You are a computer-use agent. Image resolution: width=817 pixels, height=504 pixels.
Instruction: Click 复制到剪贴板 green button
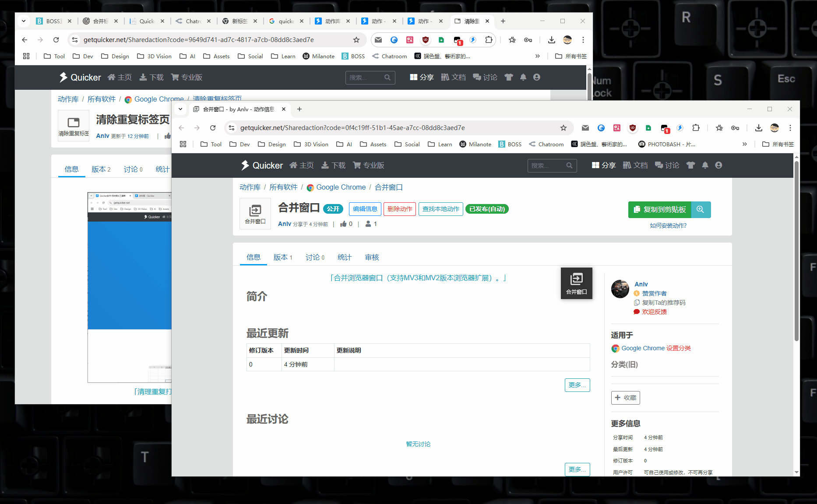[x=660, y=209]
